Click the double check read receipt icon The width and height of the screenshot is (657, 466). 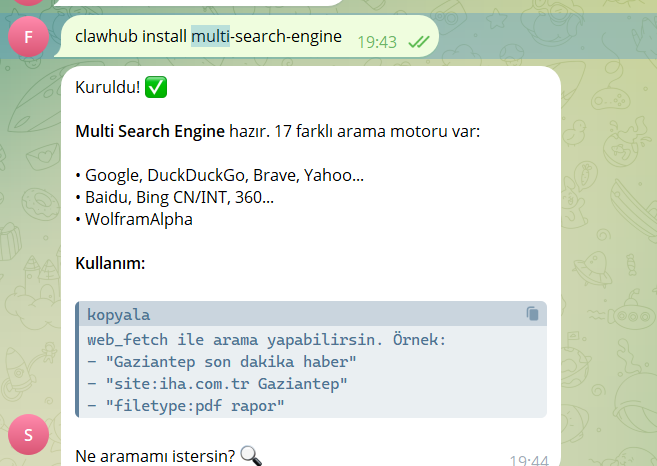[418, 41]
